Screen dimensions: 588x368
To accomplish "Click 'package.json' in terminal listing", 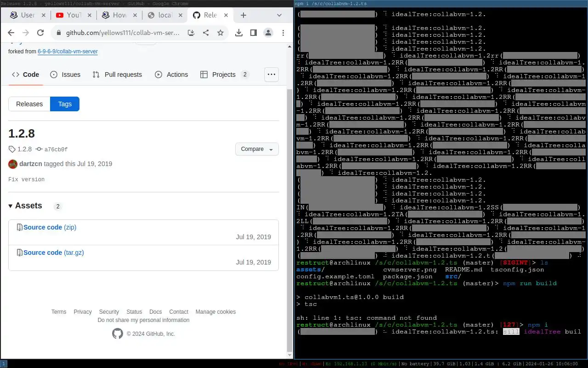I will (x=408, y=276).
